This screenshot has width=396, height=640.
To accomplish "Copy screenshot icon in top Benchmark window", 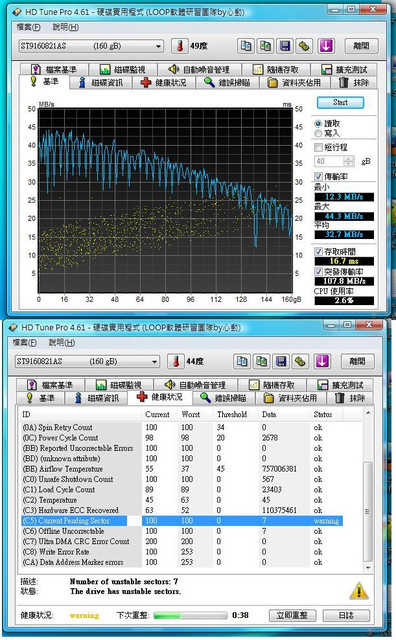I will pyautogui.click(x=265, y=46).
